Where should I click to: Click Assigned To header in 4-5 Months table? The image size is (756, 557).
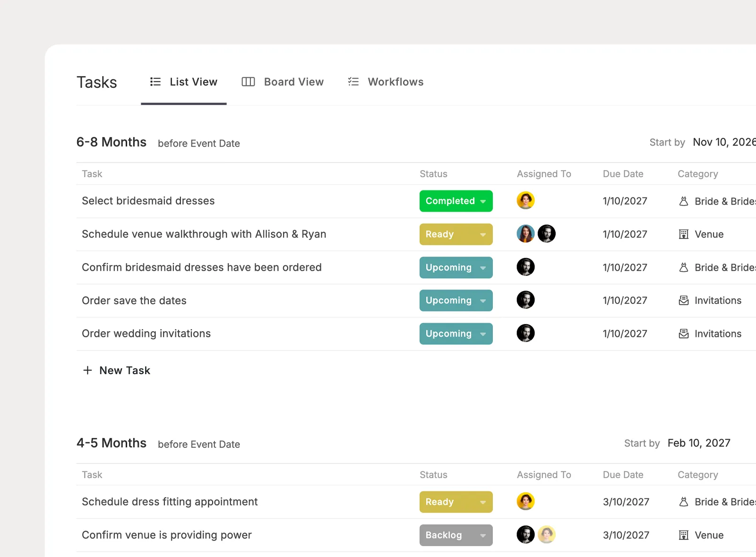point(544,475)
